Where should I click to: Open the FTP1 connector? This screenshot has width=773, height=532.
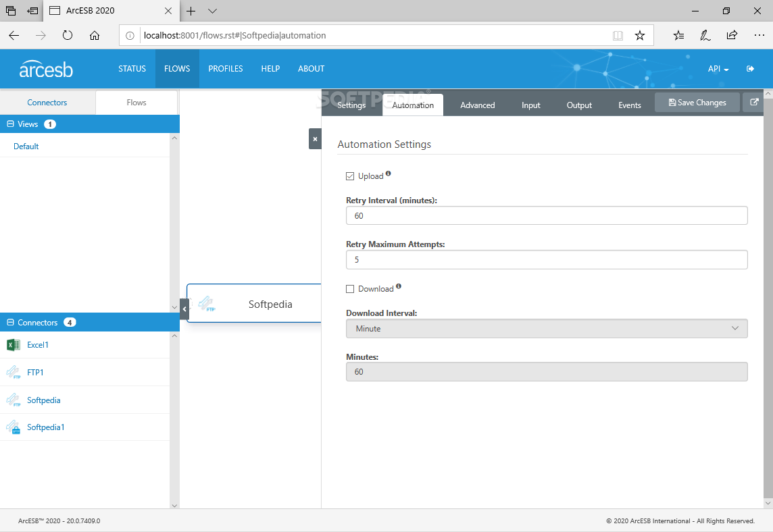point(35,373)
